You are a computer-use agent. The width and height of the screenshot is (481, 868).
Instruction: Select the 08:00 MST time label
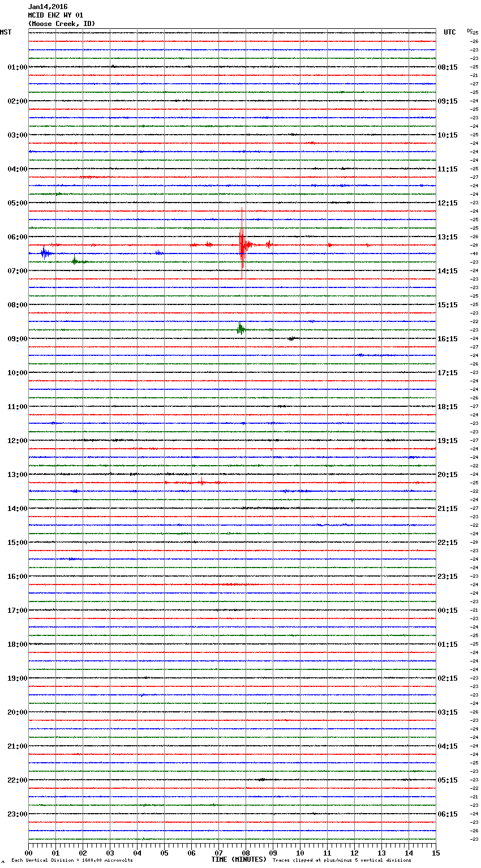pyautogui.click(x=18, y=305)
